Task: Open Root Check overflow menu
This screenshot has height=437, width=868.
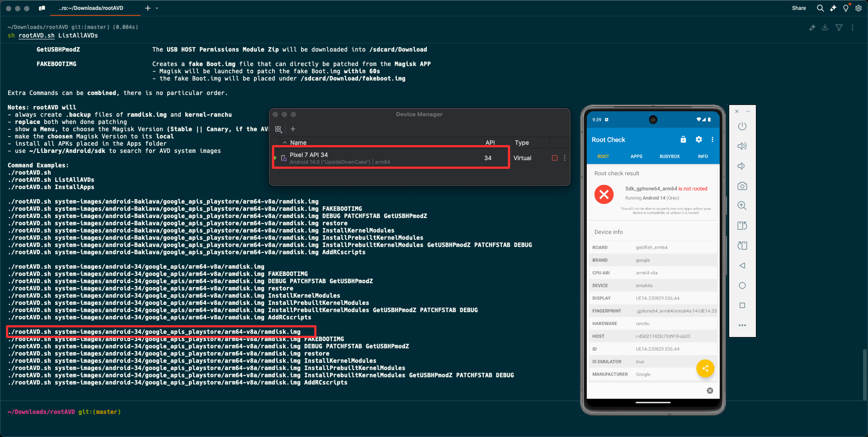Action: (x=712, y=140)
